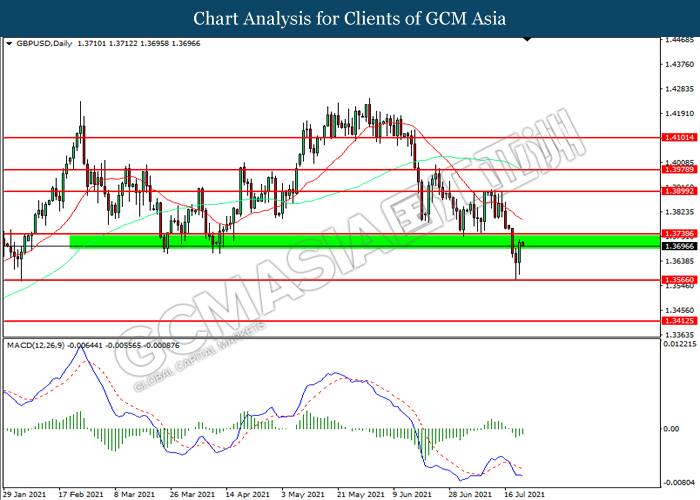Click the 29 Jan 2021 date label
Viewport: 700px width, 500px height.
pos(25,494)
